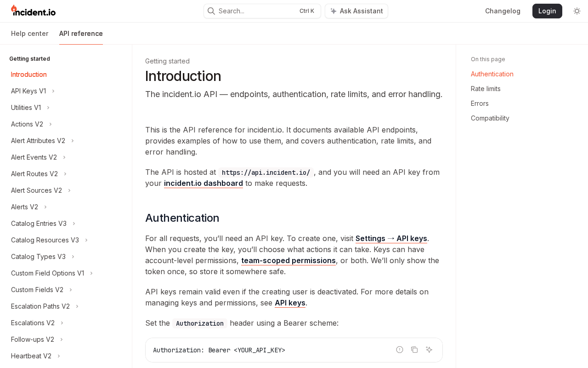Viewport: 588px width, 368px height.
Task: Copy the Authorization code block
Action: pos(414,350)
